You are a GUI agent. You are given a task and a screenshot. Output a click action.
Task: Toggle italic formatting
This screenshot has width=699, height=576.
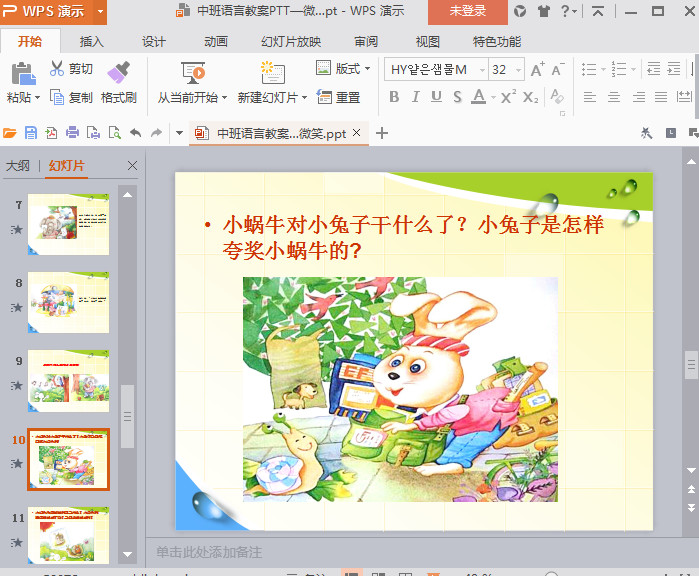click(x=415, y=97)
